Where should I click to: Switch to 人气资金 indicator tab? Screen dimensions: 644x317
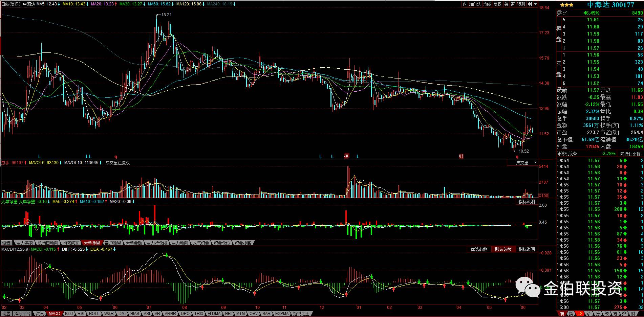click(x=201, y=243)
